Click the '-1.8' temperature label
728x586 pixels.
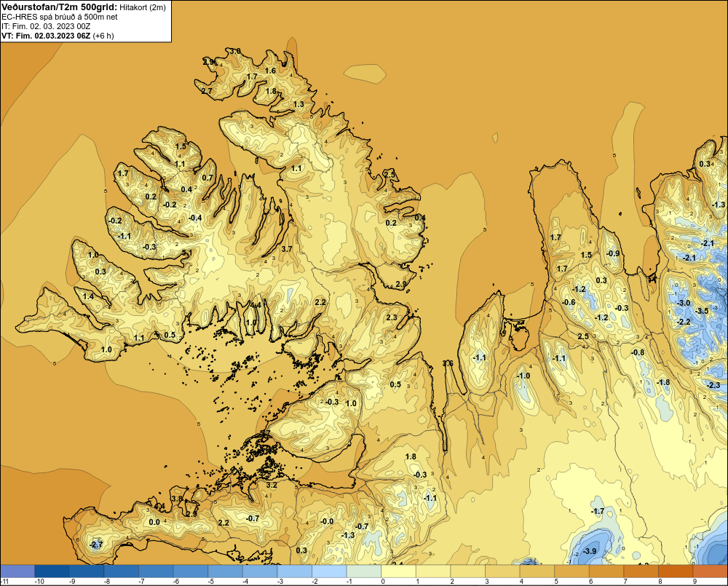[x=663, y=382]
